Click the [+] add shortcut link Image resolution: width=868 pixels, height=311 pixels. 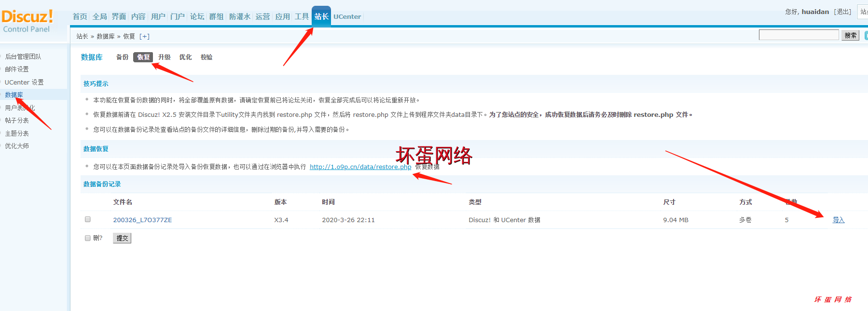[144, 36]
